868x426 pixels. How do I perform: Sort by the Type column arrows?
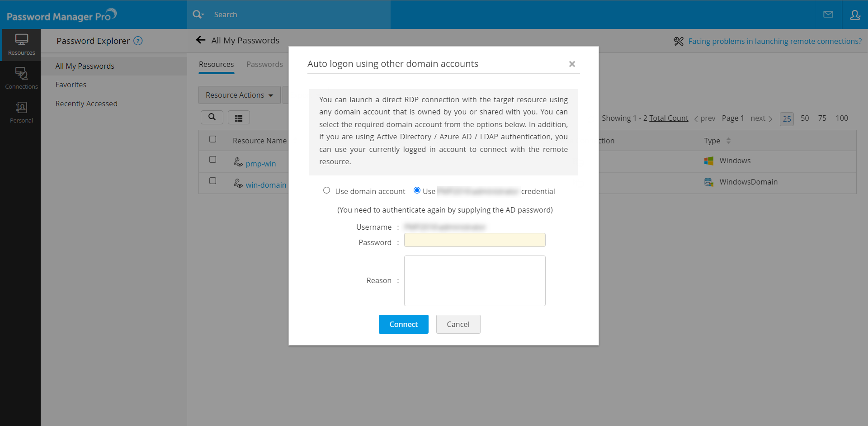pyautogui.click(x=728, y=141)
